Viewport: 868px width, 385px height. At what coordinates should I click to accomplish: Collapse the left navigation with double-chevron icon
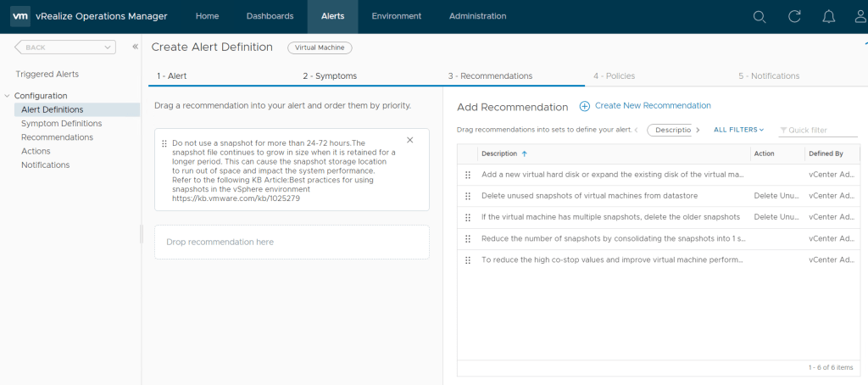[x=135, y=47]
